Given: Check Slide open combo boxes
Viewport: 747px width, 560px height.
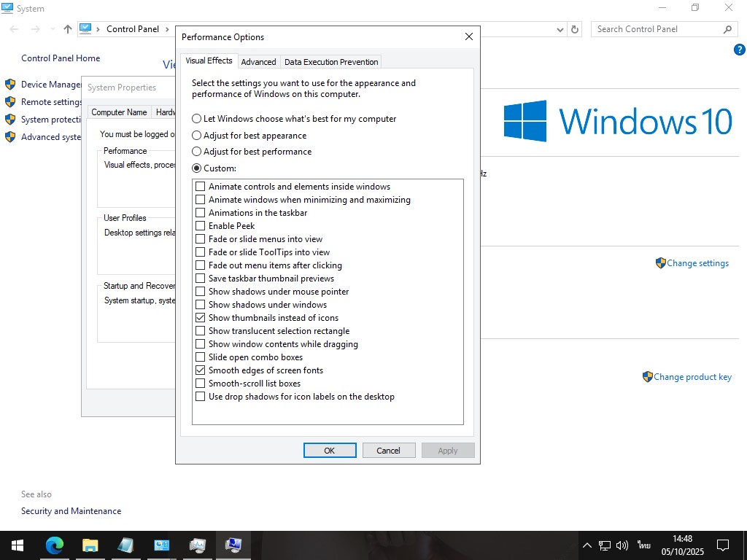Looking at the screenshot, I should click(200, 357).
